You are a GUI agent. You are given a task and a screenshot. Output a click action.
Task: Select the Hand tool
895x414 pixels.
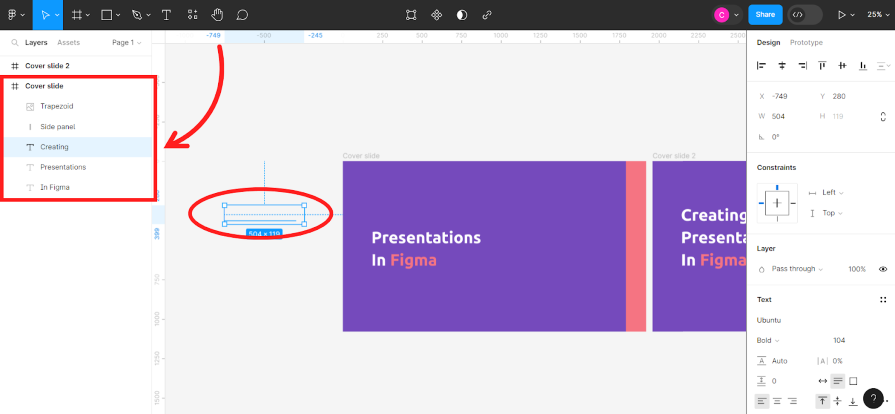[x=217, y=15]
